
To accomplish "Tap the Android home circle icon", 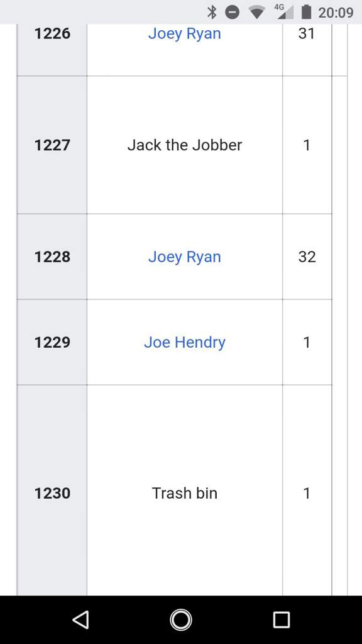I will click(x=181, y=619).
